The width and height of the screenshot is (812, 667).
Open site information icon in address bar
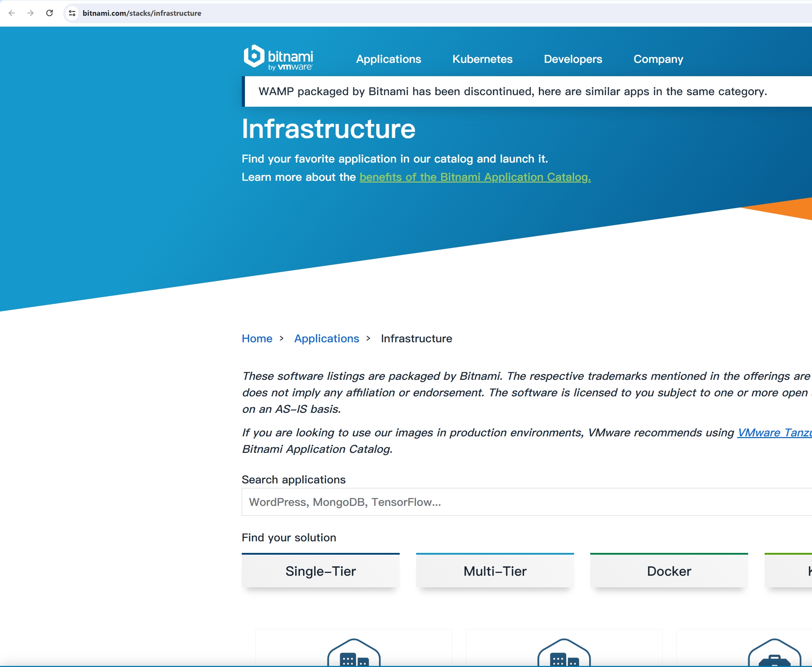(72, 13)
